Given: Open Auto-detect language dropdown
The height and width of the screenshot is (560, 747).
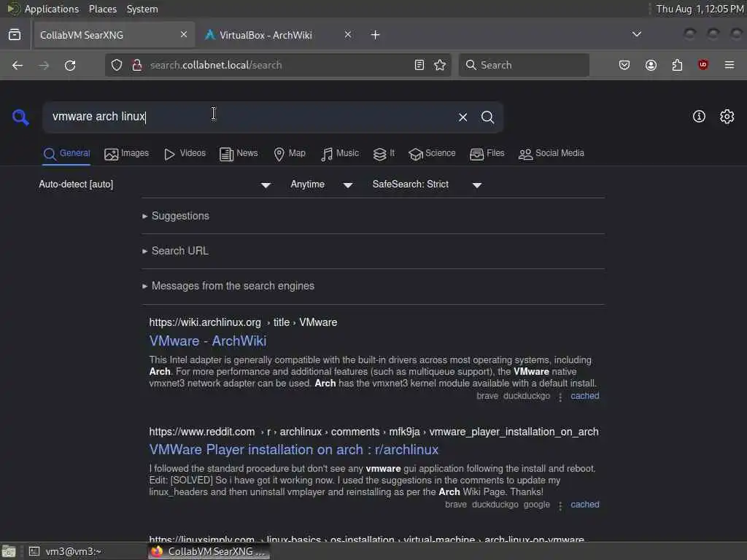Looking at the screenshot, I should tap(155, 184).
